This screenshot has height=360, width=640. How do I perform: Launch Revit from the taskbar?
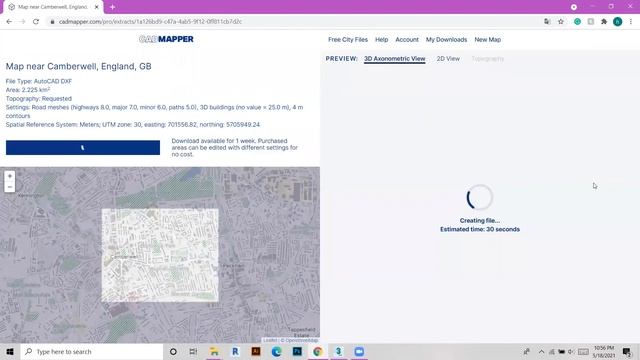(x=235, y=351)
